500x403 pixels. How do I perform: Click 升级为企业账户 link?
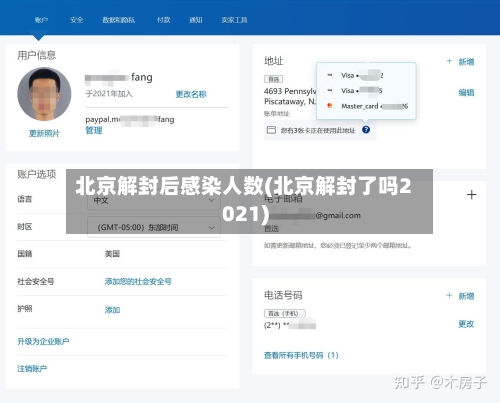pos(43,341)
